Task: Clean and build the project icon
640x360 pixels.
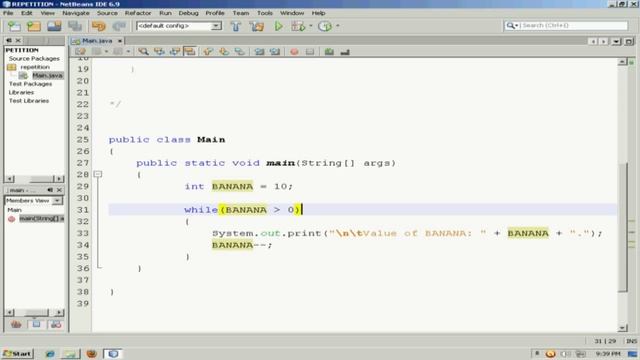Action: [x=257, y=26]
